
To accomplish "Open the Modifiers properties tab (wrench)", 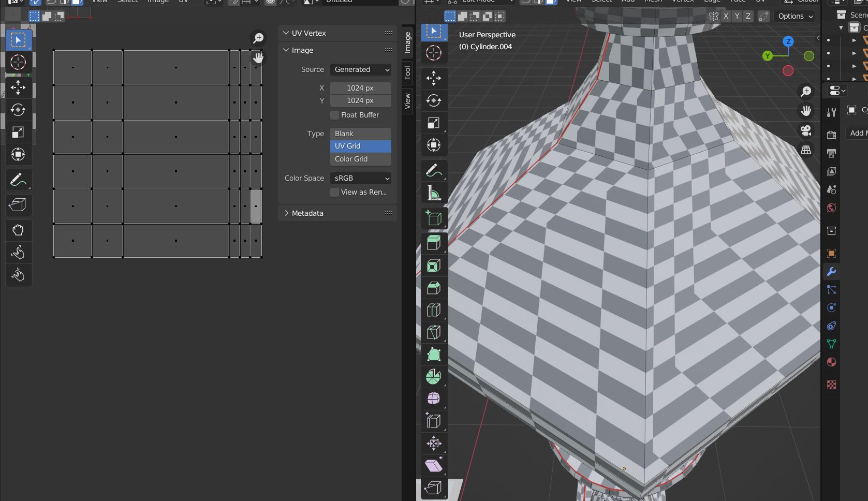I will (x=831, y=271).
